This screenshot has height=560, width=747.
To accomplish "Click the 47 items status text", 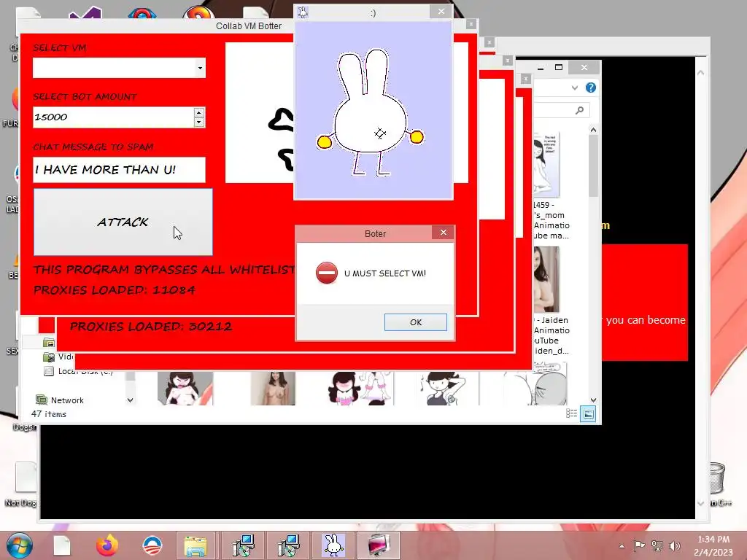I will click(x=49, y=414).
